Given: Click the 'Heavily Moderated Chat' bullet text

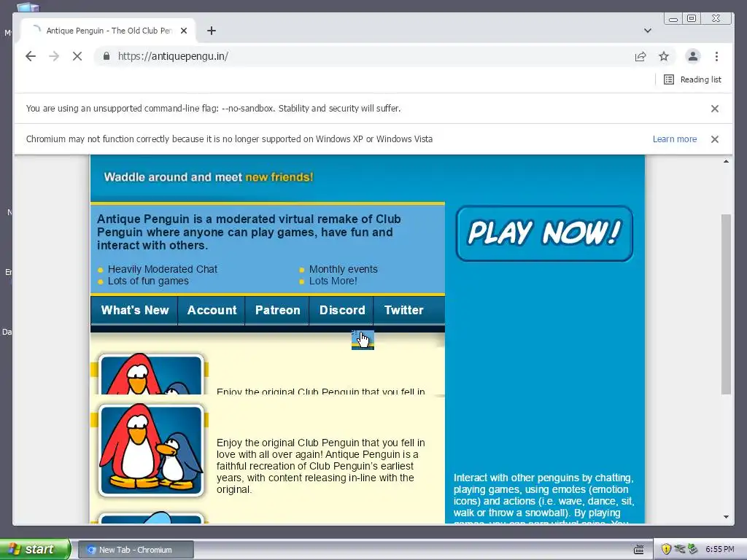Looking at the screenshot, I should tap(163, 269).
